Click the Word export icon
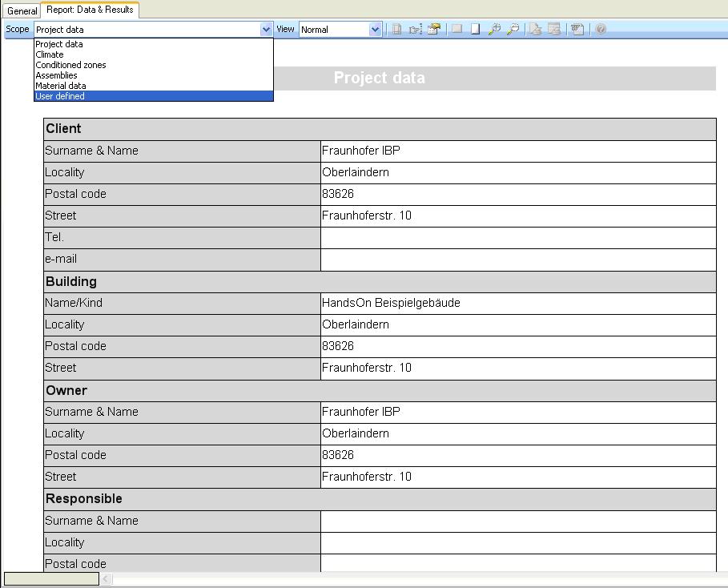Viewport: 728px width, 588px height. click(x=577, y=30)
